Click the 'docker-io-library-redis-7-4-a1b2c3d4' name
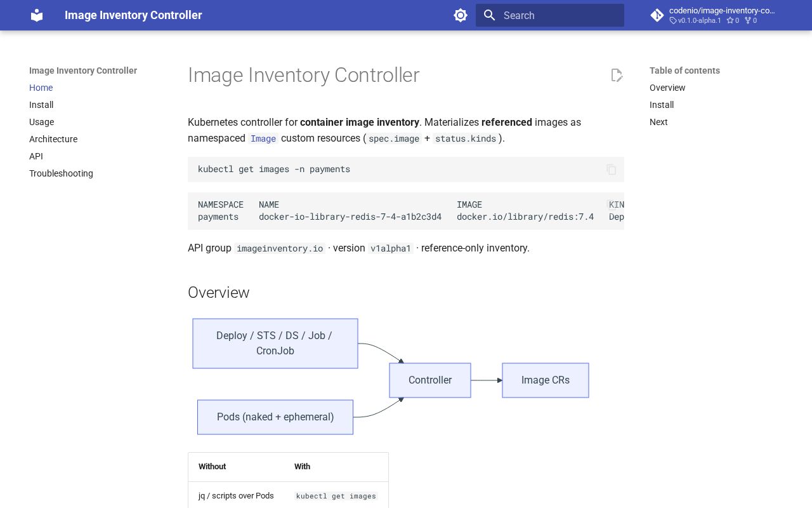The width and height of the screenshot is (812, 508). (350, 217)
